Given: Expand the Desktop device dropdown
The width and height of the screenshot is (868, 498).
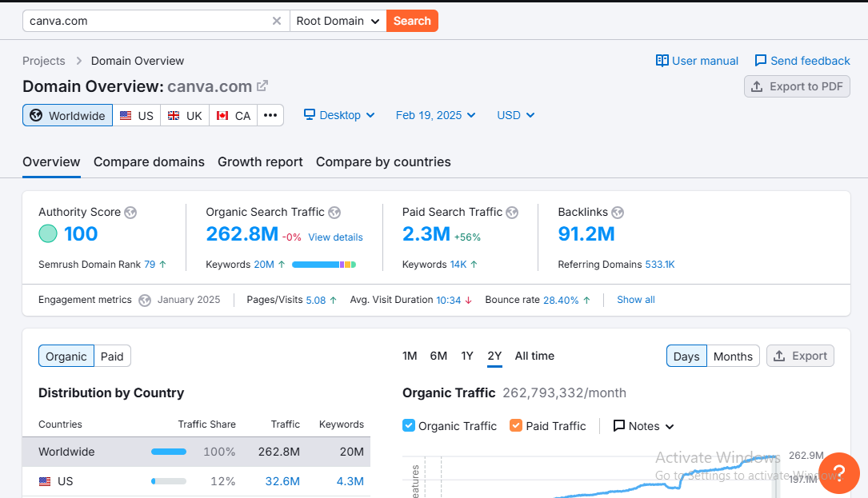Looking at the screenshot, I should click(x=339, y=115).
